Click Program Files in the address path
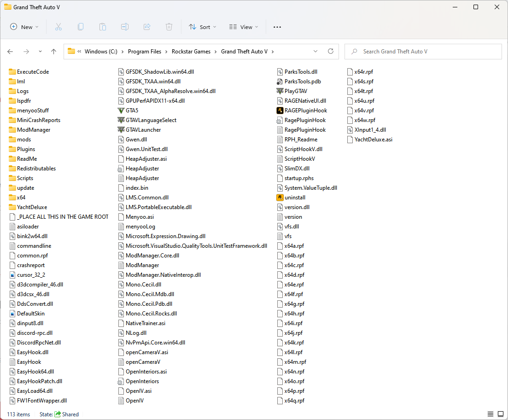 pyautogui.click(x=145, y=52)
